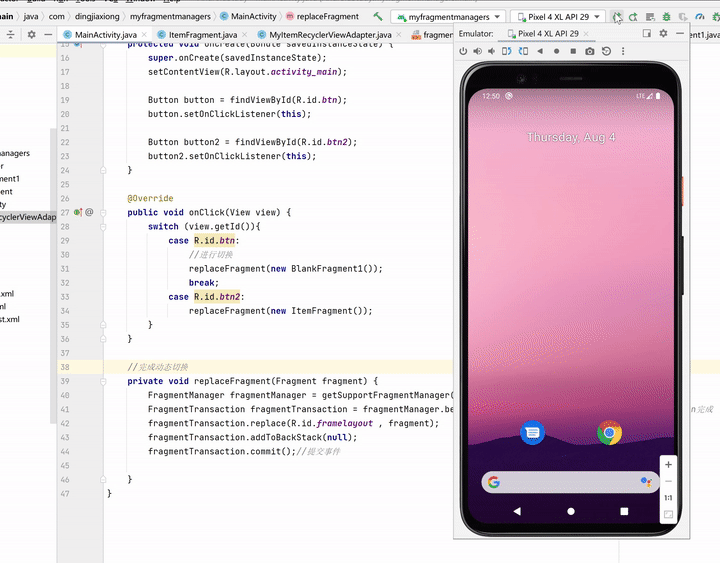Open emulator extended controls three-dot menu
This screenshot has width=720, height=563.
[x=623, y=51]
